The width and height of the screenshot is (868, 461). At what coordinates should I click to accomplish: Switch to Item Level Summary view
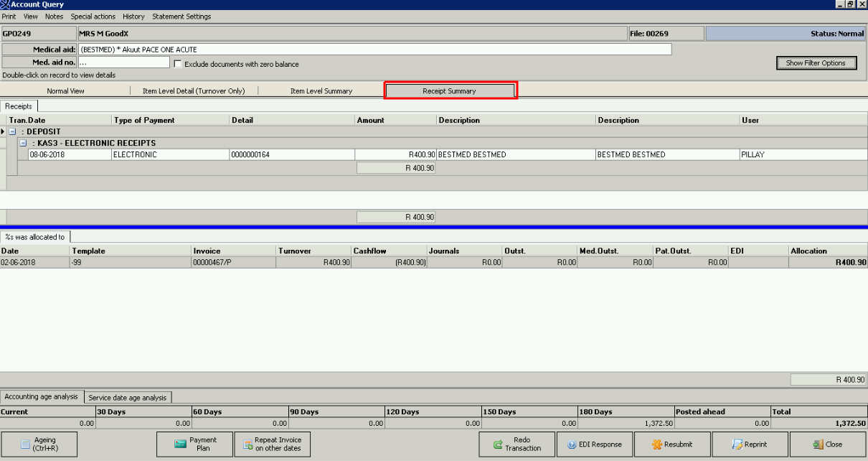point(321,91)
